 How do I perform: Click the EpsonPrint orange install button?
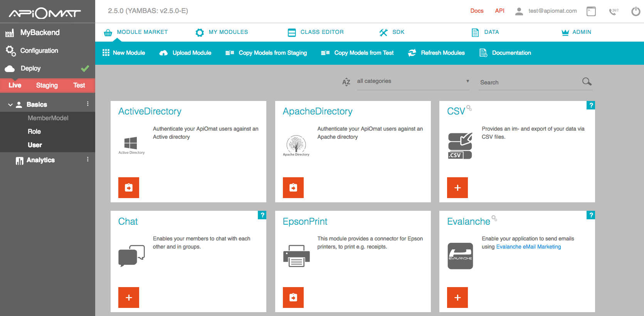coord(293,298)
